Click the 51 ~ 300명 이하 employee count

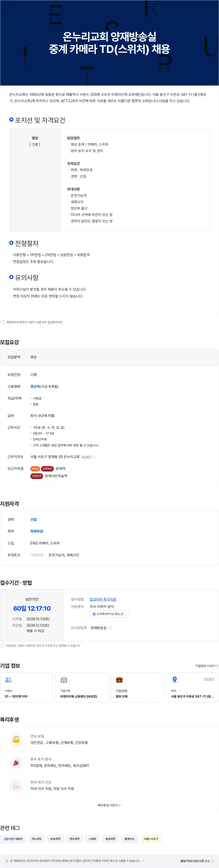16,696
